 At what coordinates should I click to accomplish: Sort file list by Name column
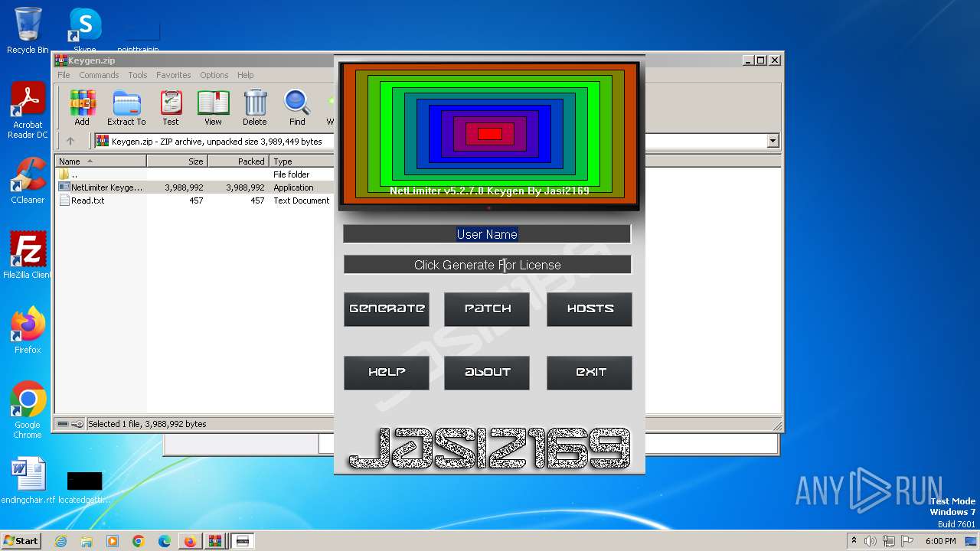[x=100, y=161]
